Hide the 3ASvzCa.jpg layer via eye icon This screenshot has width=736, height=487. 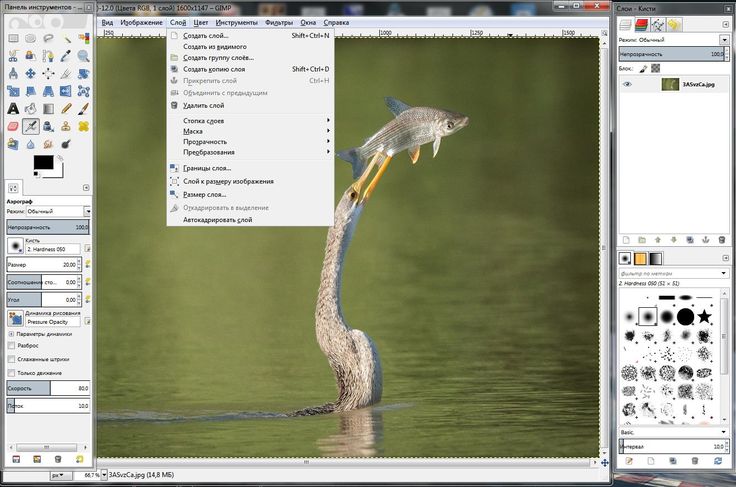click(x=627, y=84)
